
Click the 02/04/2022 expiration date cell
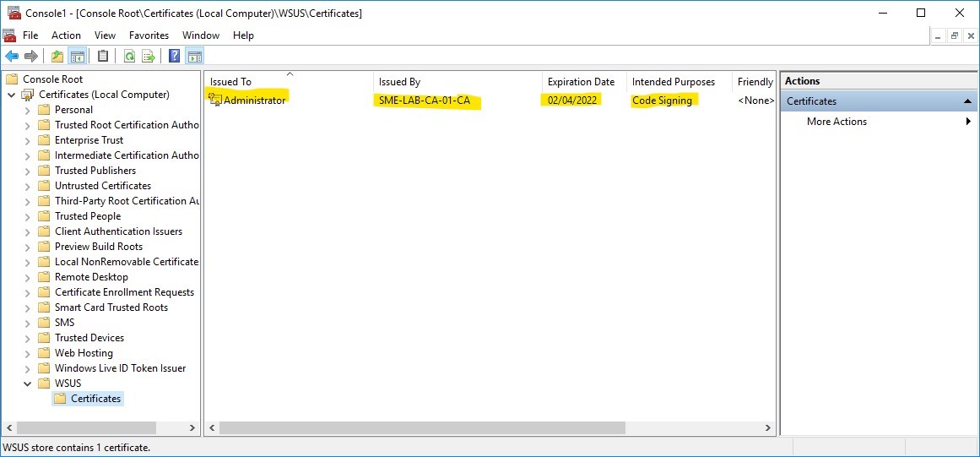tap(571, 100)
